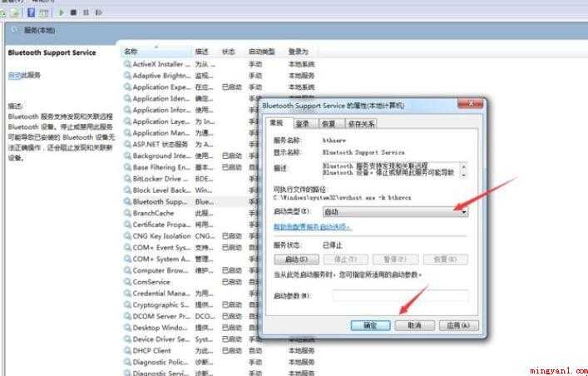Switch to the 常规 tab in properties dialog
Viewport: 588px width, 376px height.
coord(277,123)
